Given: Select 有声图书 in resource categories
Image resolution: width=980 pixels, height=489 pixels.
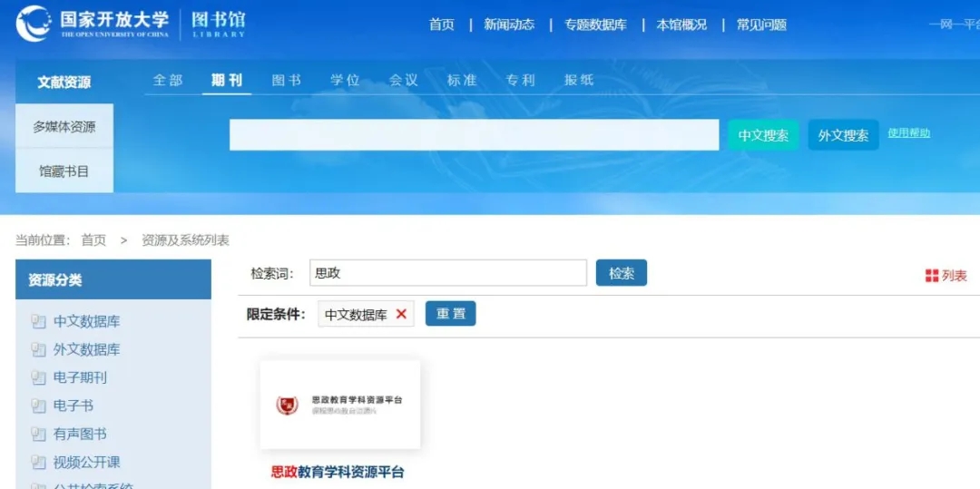Looking at the screenshot, I should pos(80,434).
